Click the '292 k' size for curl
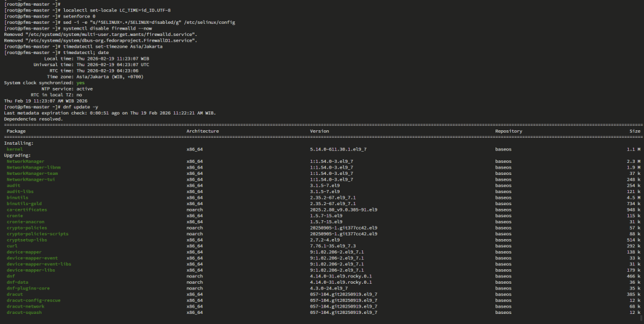The height and width of the screenshot is (324, 644). (633, 246)
